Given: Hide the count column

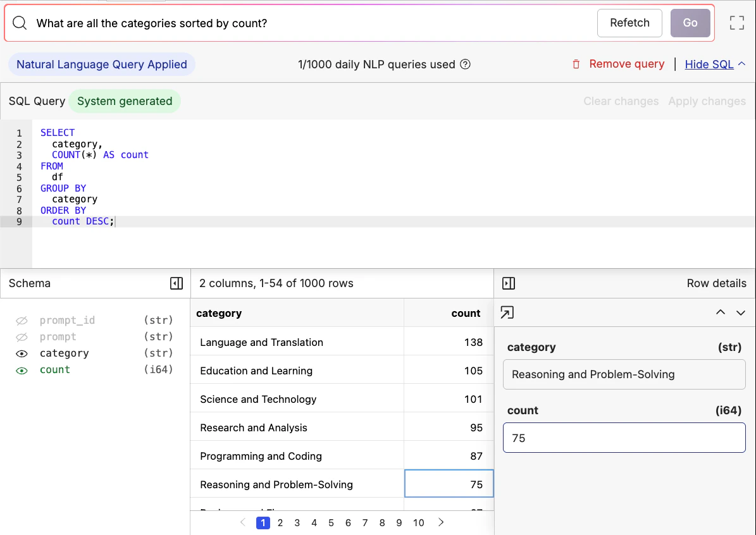Looking at the screenshot, I should [22, 369].
